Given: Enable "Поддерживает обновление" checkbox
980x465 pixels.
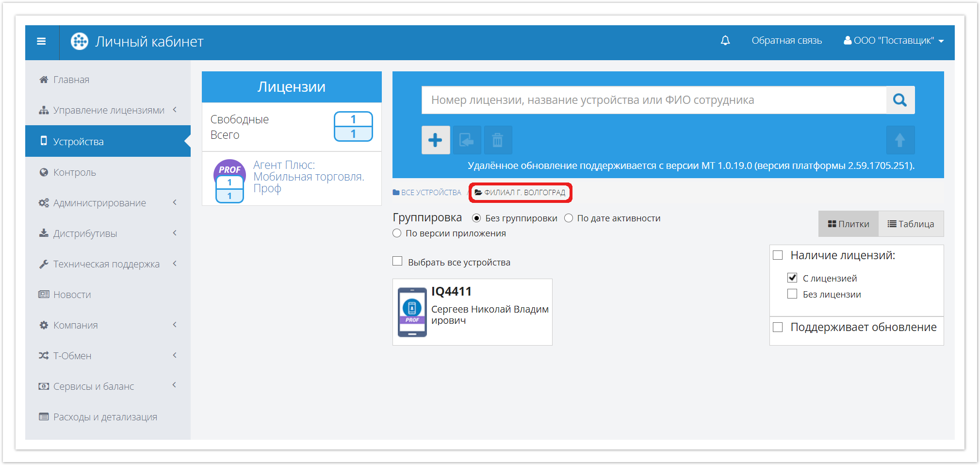Looking at the screenshot, I should [778, 327].
